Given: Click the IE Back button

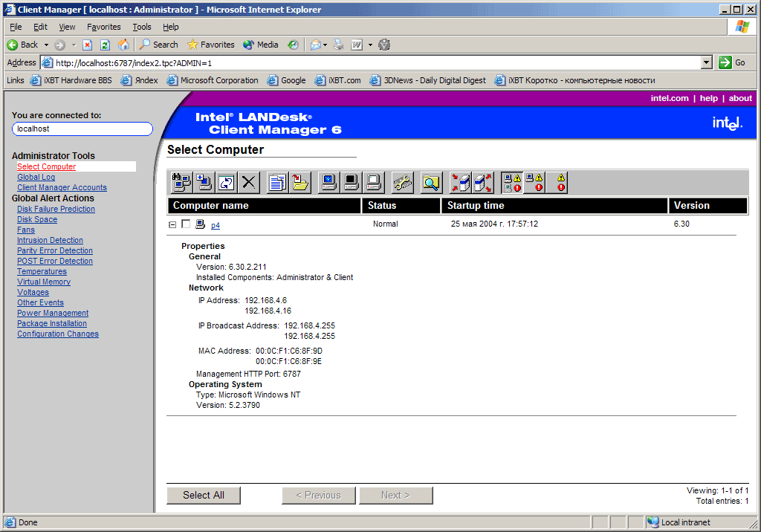Looking at the screenshot, I should click(23, 45).
